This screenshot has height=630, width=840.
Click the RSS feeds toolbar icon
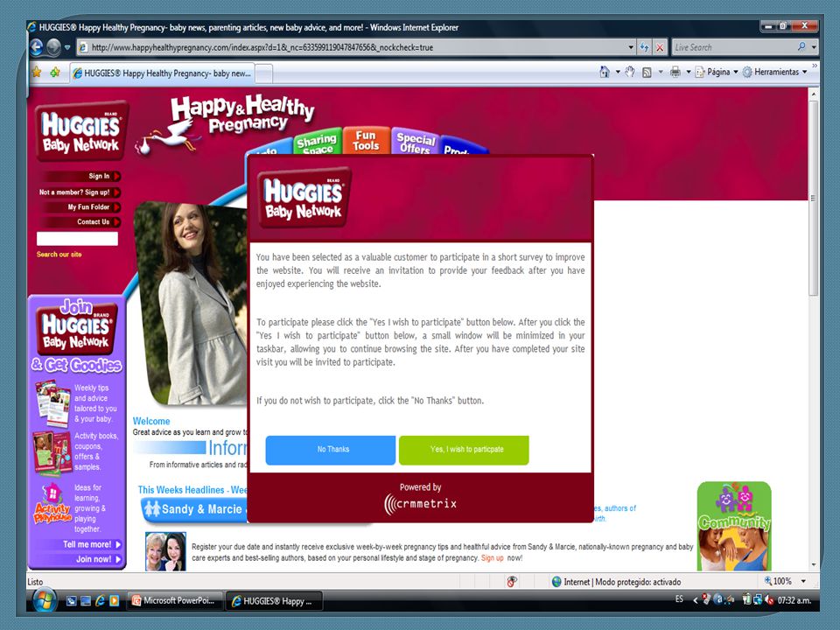[647, 72]
